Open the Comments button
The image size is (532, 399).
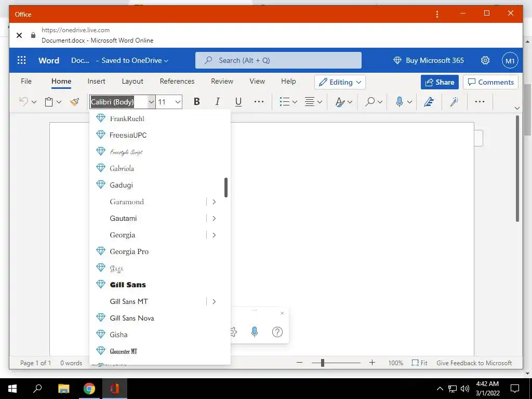(490, 82)
